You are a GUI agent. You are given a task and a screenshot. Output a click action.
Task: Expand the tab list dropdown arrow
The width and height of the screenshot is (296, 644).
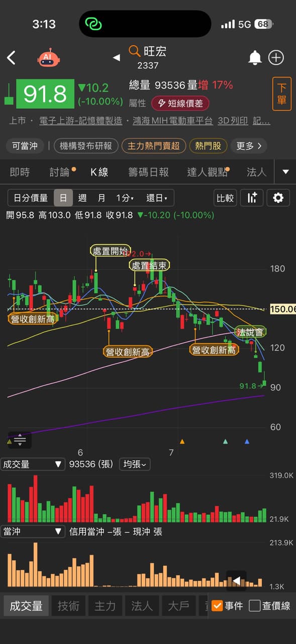pyautogui.click(x=285, y=172)
